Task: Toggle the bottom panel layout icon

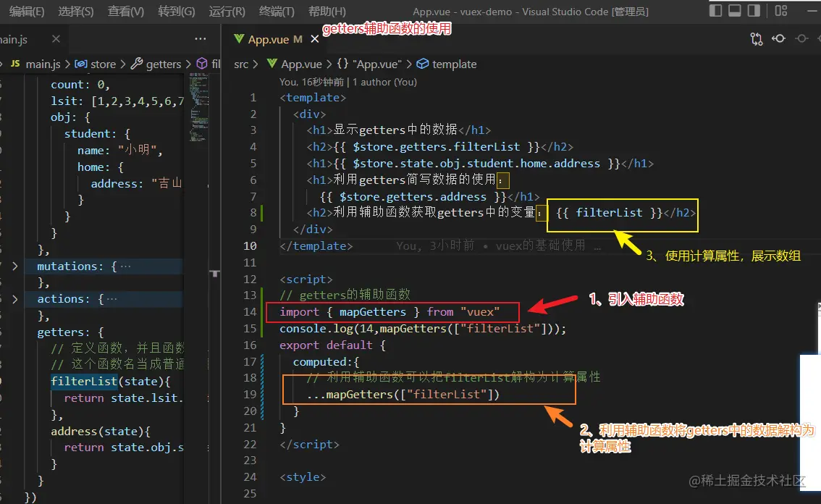Action: click(735, 10)
